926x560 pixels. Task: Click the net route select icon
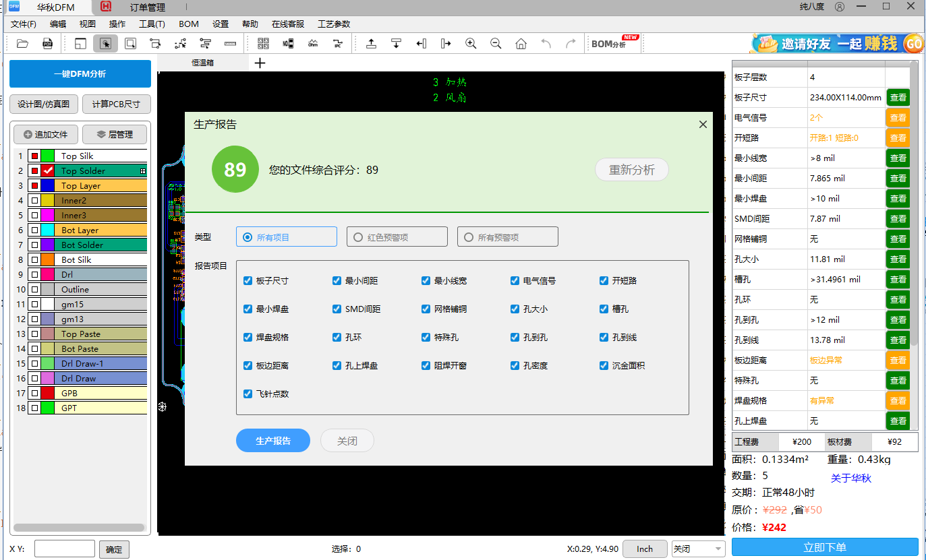(x=180, y=44)
